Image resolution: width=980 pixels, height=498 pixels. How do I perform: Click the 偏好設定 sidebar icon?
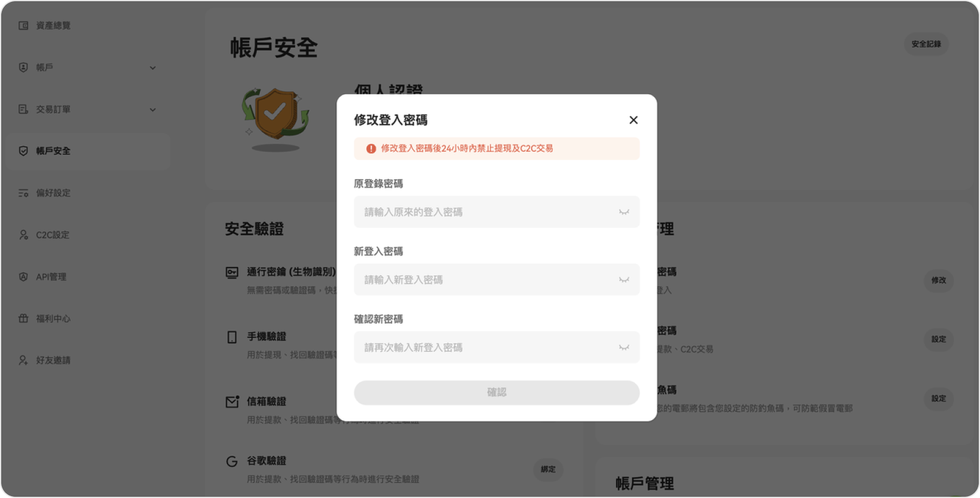23,193
